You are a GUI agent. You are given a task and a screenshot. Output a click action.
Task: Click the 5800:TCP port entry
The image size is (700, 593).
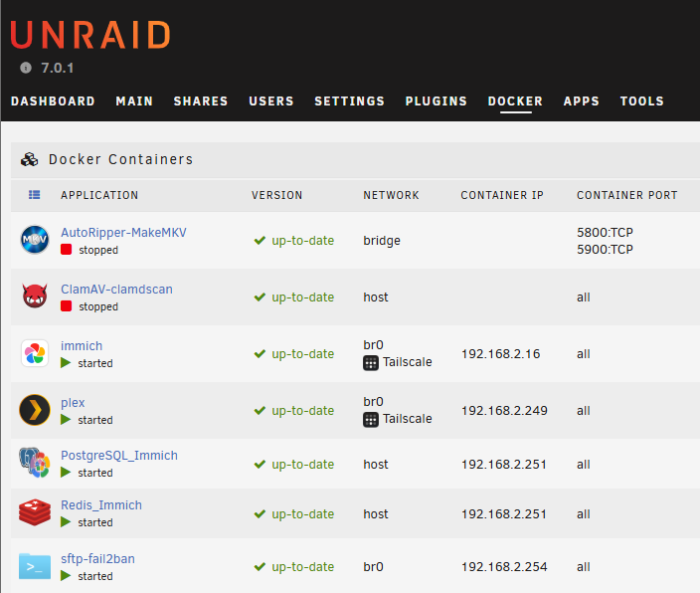pyautogui.click(x=605, y=233)
